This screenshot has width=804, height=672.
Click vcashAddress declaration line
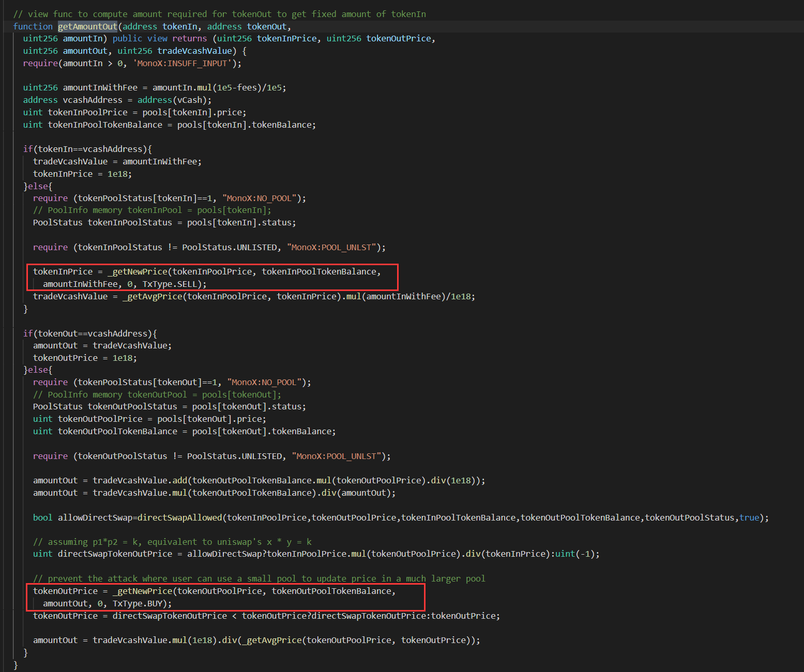pos(117,100)
